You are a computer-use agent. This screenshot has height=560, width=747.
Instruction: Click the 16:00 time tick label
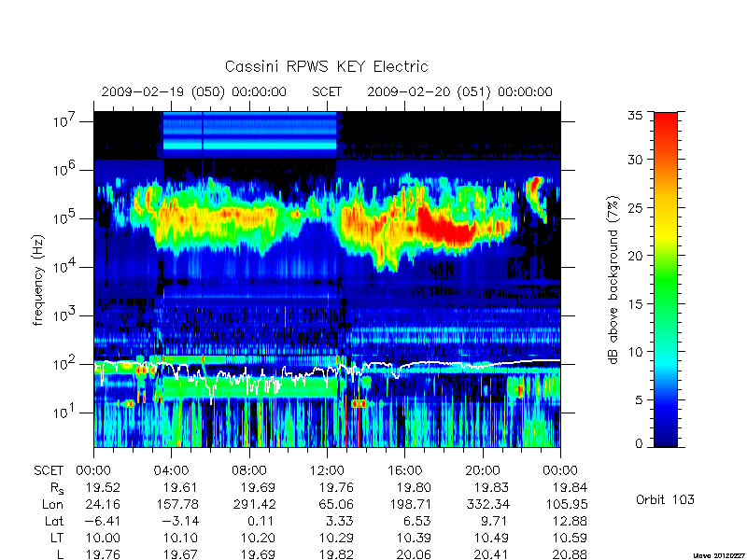(x=405, y=470)
